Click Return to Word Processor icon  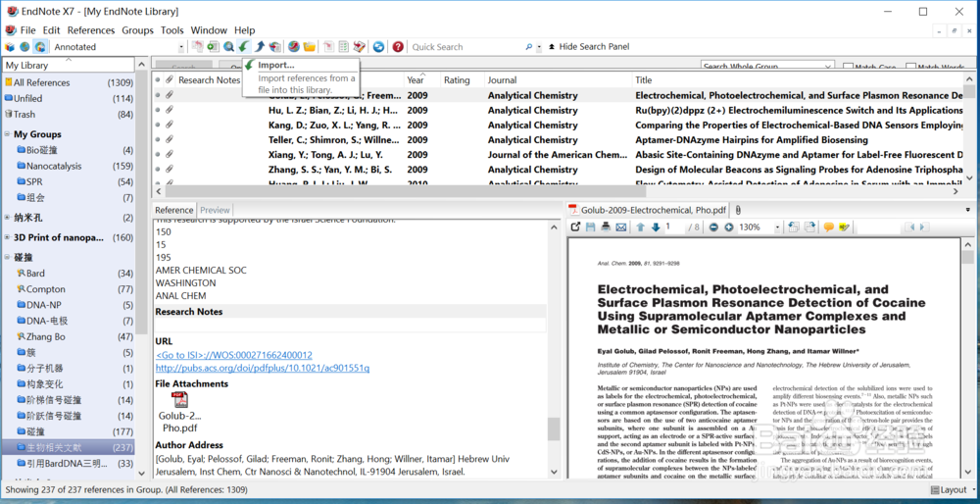tap(360, 47)
